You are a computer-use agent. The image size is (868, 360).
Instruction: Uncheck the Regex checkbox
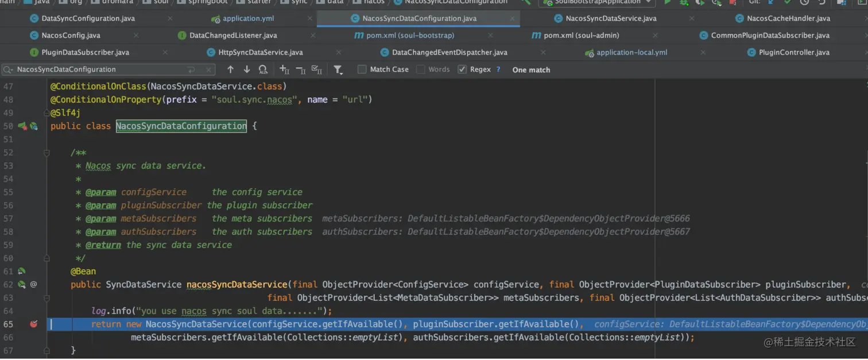point(462,69)
